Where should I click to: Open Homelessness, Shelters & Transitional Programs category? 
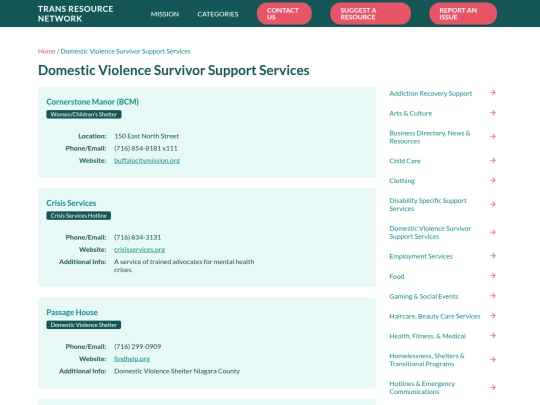tap(427, 360)
